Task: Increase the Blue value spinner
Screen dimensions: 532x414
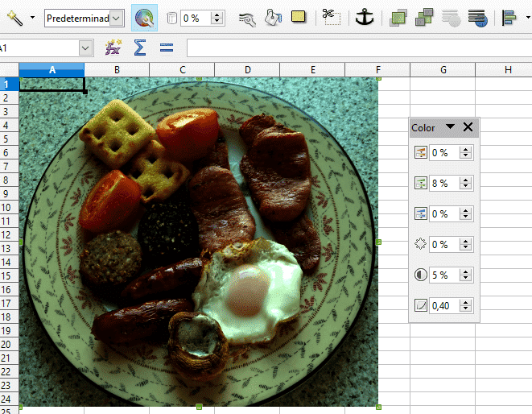Action: click(x=466, y=210)
